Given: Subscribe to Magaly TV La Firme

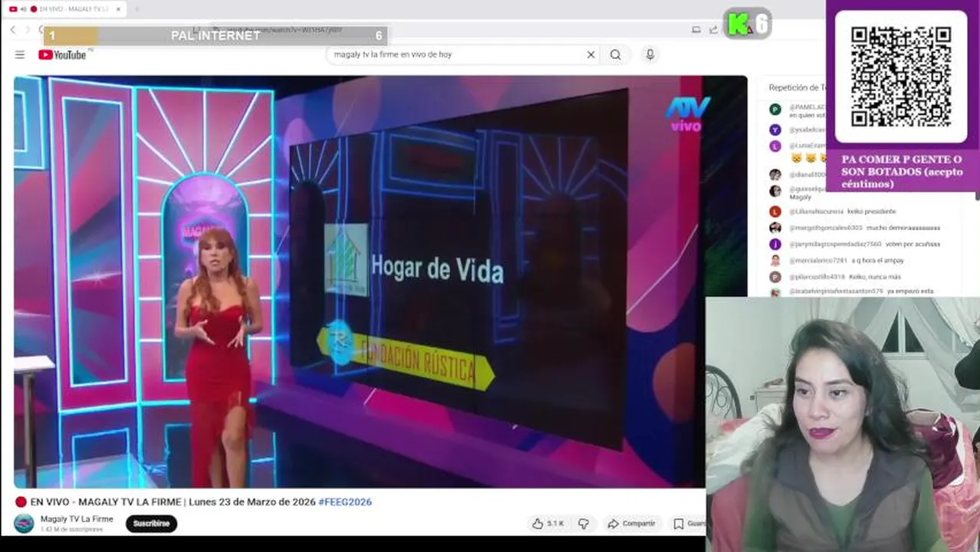Looking at the screenshot, I should point(151,524).
